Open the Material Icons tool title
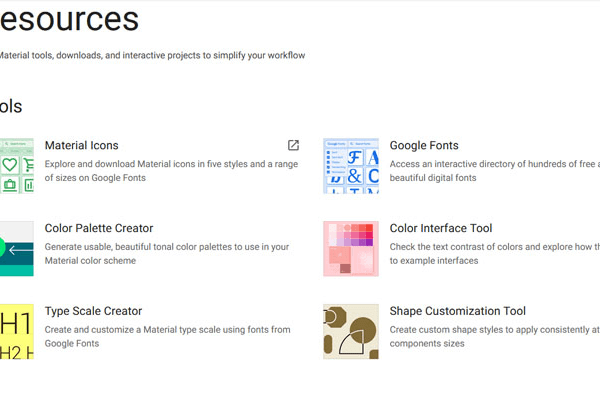 (x=82, y=145)
